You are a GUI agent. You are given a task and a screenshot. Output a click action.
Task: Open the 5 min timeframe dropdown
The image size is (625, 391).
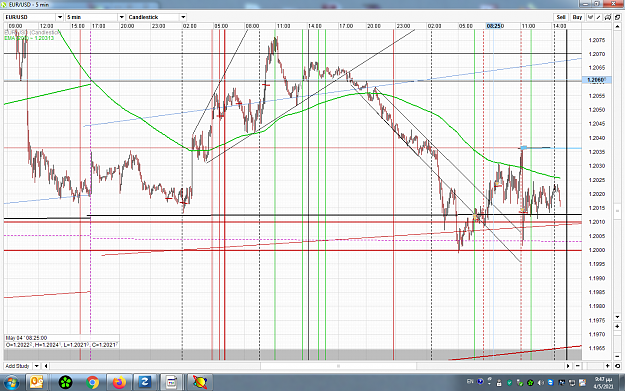(x=122, y=17)
